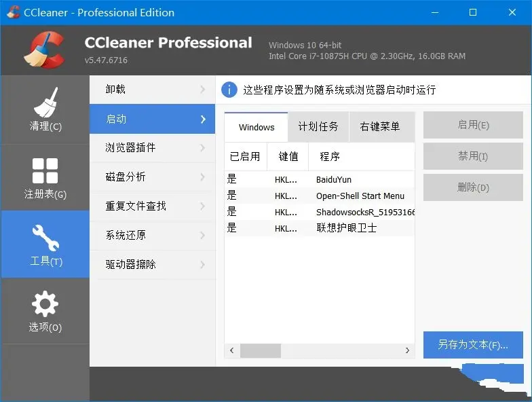Close the CCleaner window

[x=512, y=12]
